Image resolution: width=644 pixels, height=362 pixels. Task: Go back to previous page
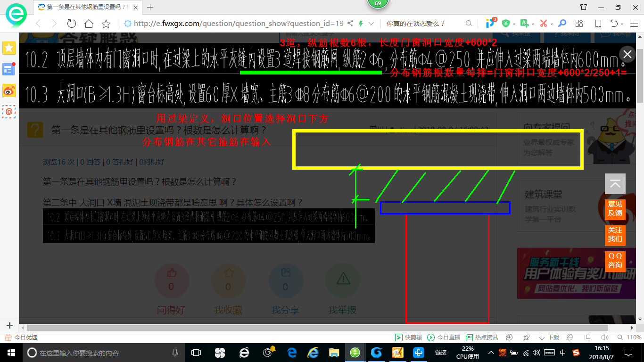coord(38,24)
